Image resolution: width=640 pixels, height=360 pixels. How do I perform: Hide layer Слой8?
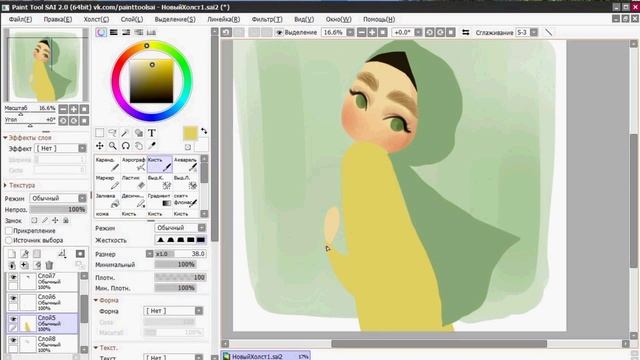click(x=13, y=340)
